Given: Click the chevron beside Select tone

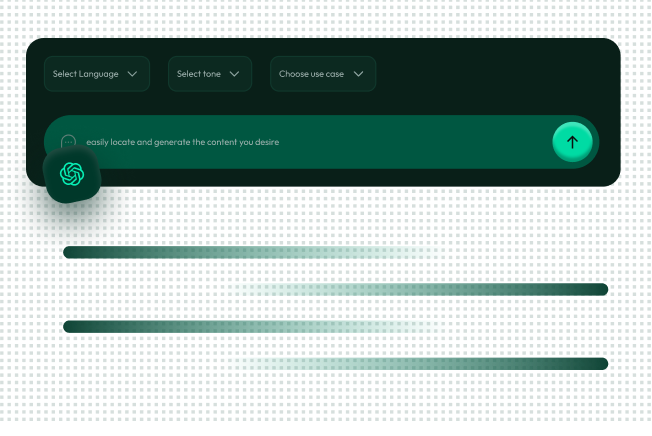Looking at the screenshot, I should [x=234, y=74].
